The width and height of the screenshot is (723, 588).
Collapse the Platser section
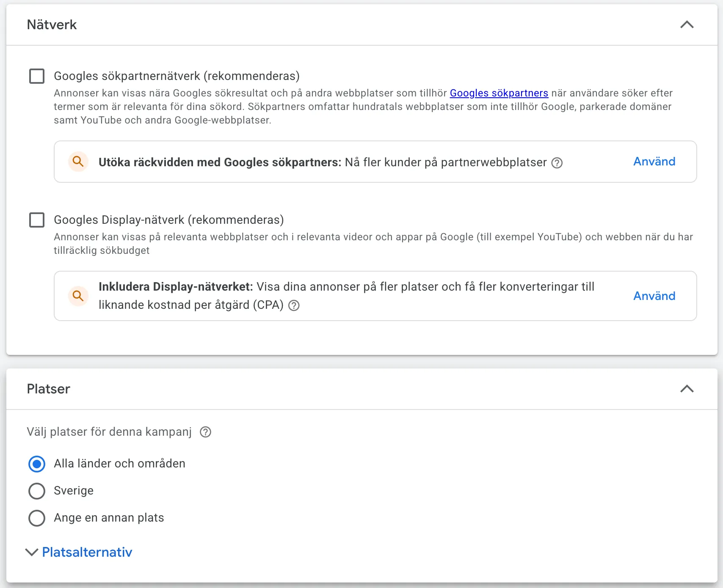687,389
